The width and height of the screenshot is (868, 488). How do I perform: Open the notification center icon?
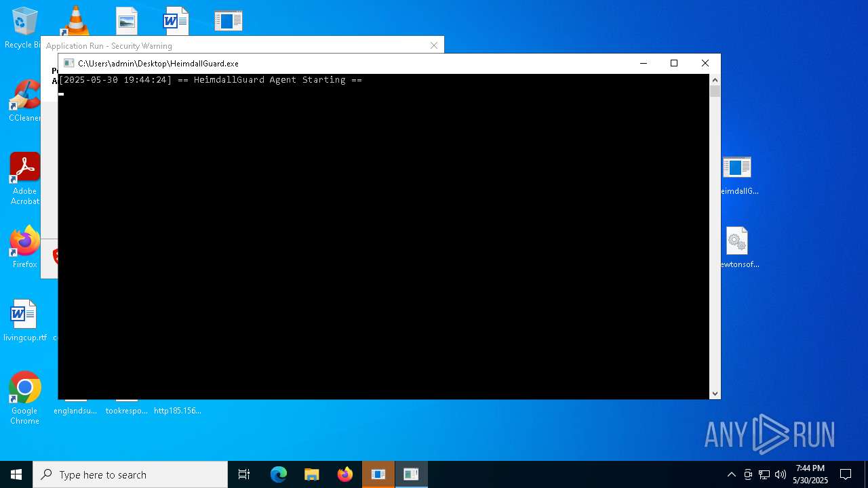point(846,474)
